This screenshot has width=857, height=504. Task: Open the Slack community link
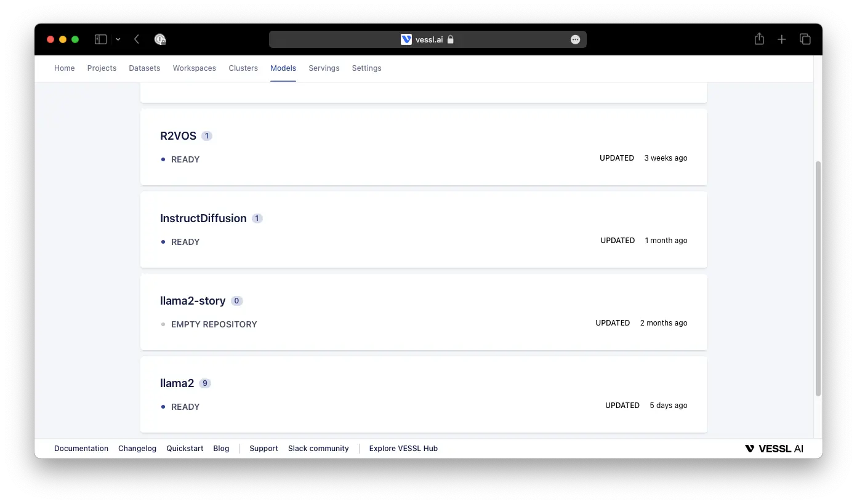point(318,449)
